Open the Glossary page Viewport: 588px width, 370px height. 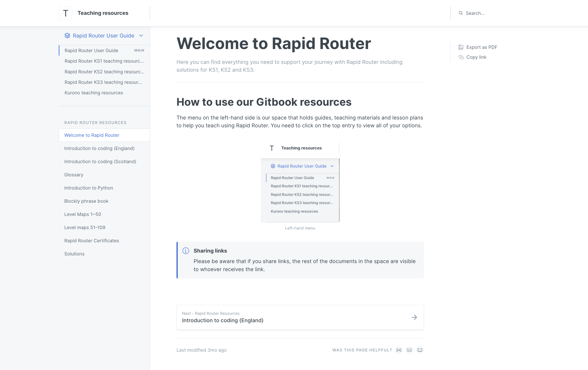click(74, 175)
